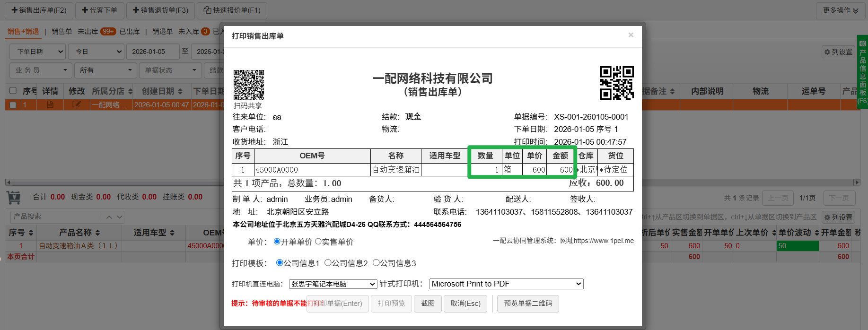Viewport: 868px width, 330px height.
Task: Choose 公司信息3 print template
Action: click(x=376, y=263)
